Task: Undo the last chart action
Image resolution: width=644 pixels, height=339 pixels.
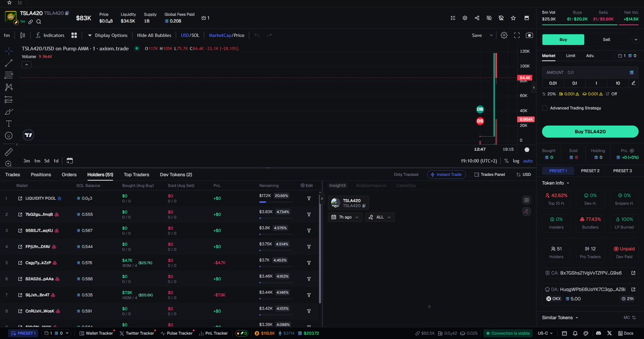Action: (x=257, y=35)
